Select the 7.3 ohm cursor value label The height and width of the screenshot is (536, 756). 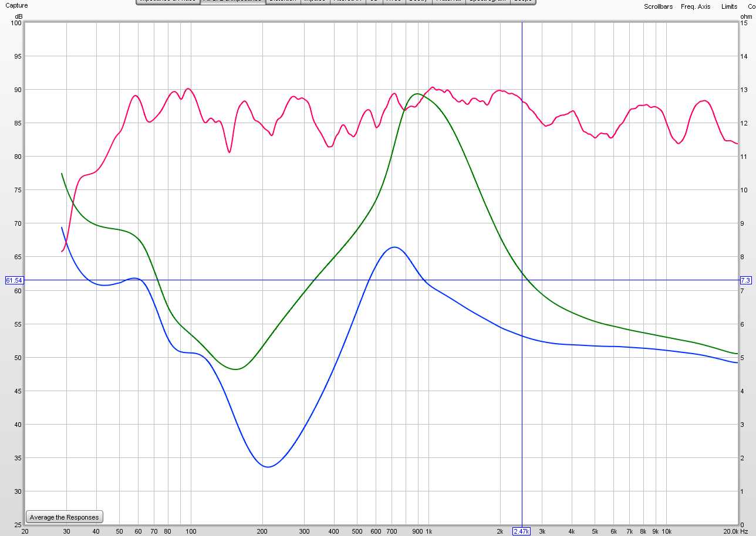(745, 280)
